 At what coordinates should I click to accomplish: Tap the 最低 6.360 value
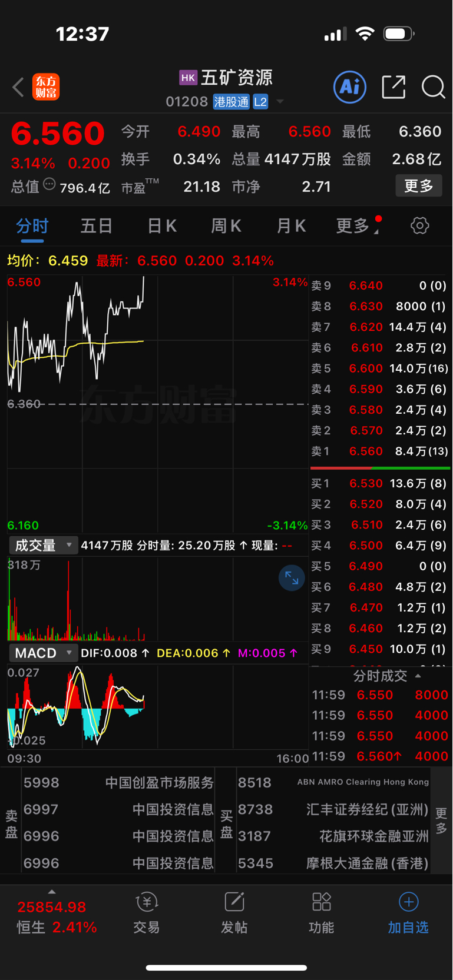point(420,132)
